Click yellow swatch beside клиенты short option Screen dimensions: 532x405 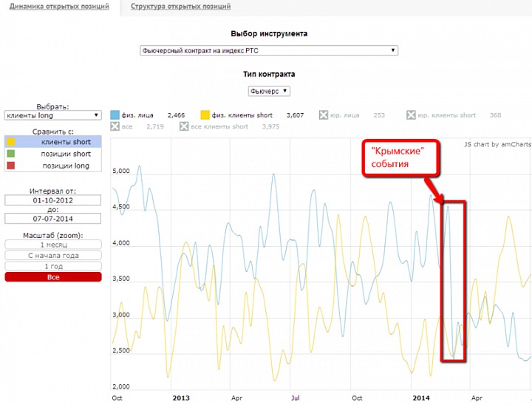pos(11,142)
